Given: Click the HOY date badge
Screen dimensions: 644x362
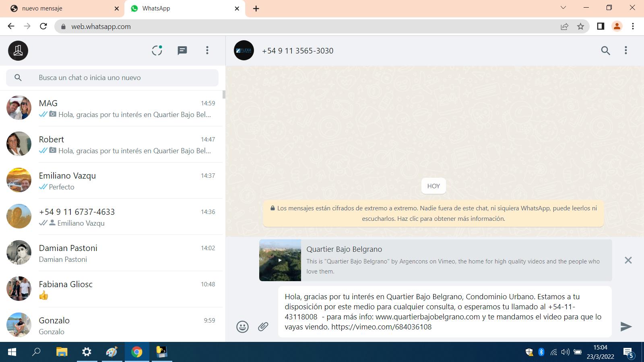Looking at the screenshot, I should click(433, 186).
